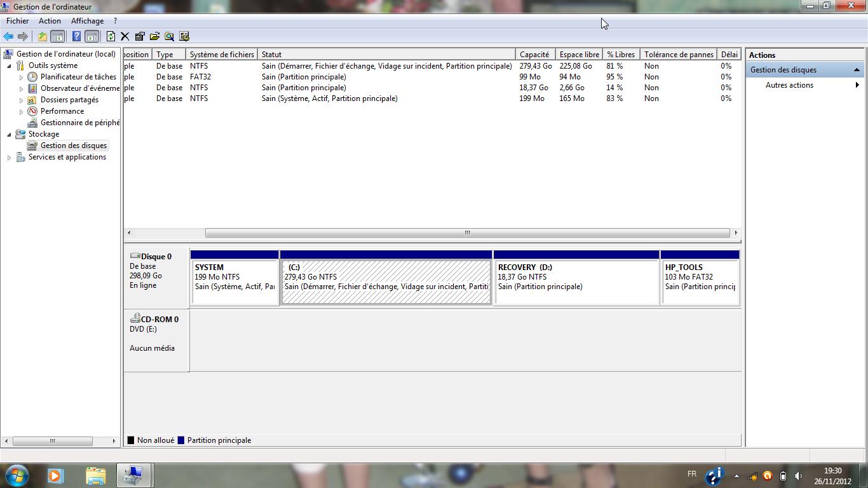Screen dimensions: 868x488
Task: Click the Back arrow in the toolbar
Action: [8, 36]
